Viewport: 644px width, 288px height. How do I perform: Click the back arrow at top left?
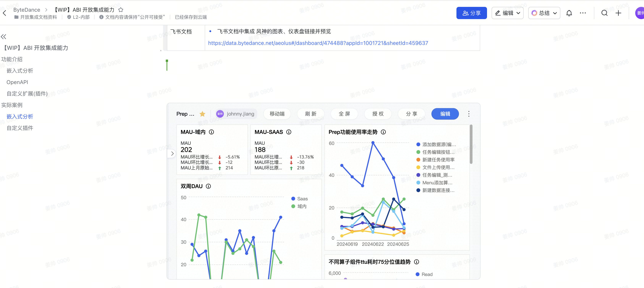tap(4, 13)
